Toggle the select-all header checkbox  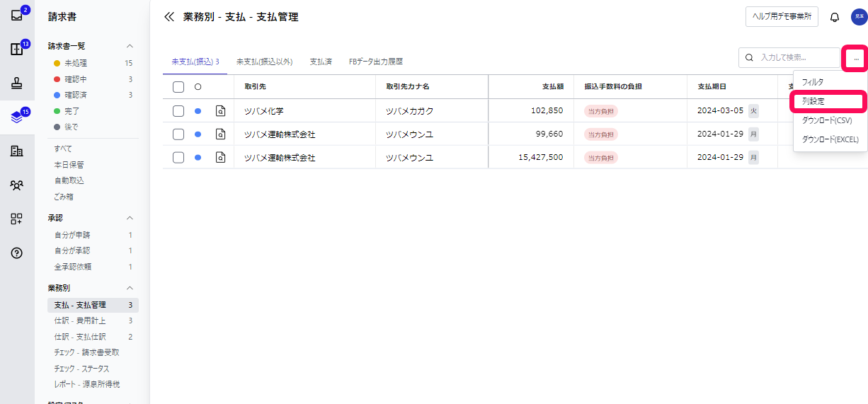(178, 87)
